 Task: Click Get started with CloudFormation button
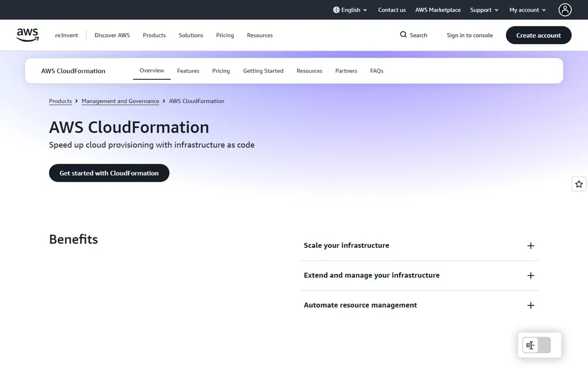click(109, 173)
